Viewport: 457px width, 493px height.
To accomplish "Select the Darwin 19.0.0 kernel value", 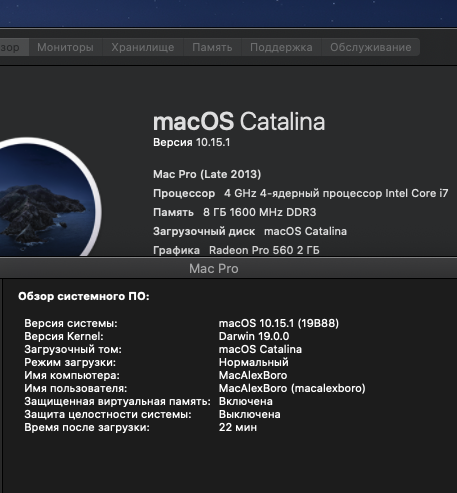I will click(x=254, y=336).
